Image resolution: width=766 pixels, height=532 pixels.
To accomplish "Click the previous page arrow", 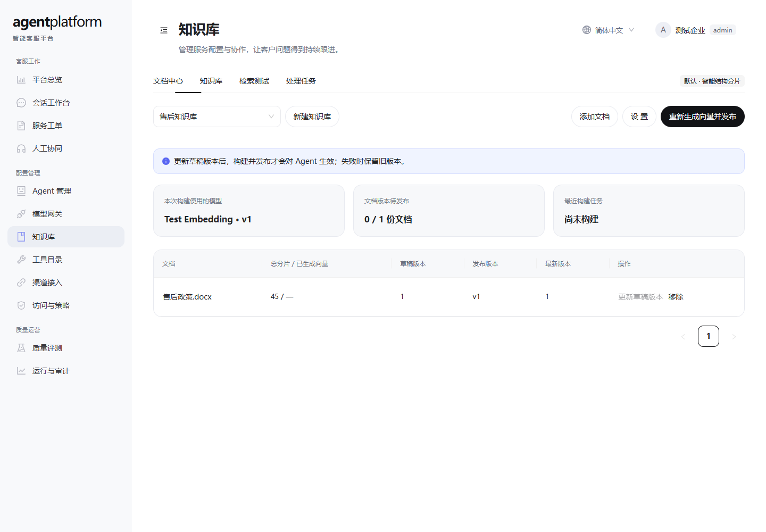I will coord(683,336).
